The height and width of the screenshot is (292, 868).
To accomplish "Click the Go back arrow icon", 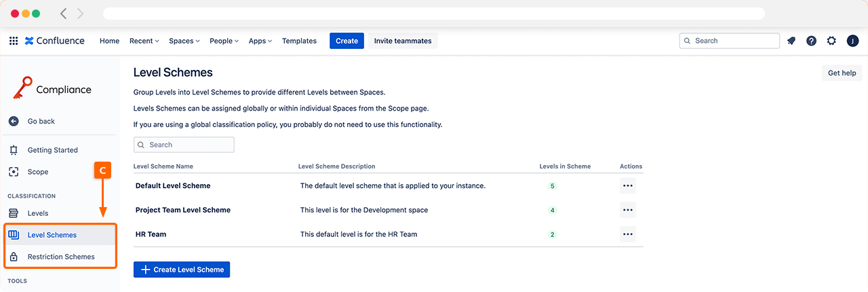I will click(x=14, y=121).
